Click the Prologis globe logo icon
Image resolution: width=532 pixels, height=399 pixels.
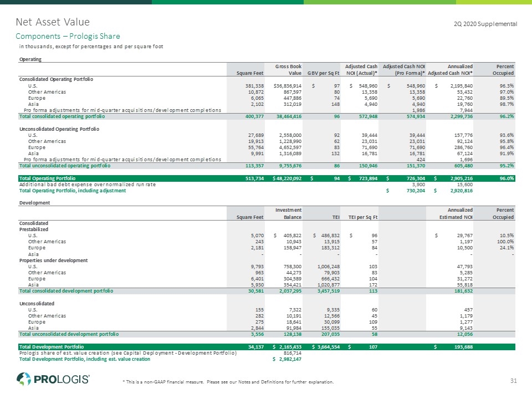click(24, 379)
